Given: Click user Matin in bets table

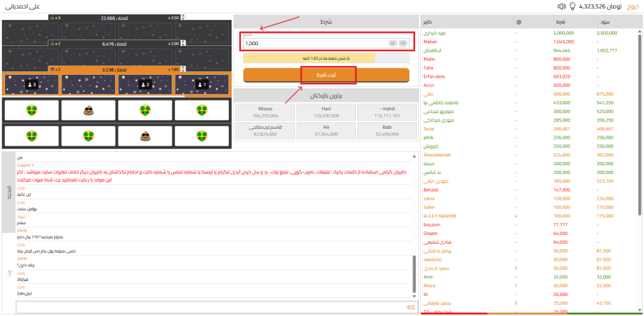Looking at the screenshot, I should click(x=429, y=59).
